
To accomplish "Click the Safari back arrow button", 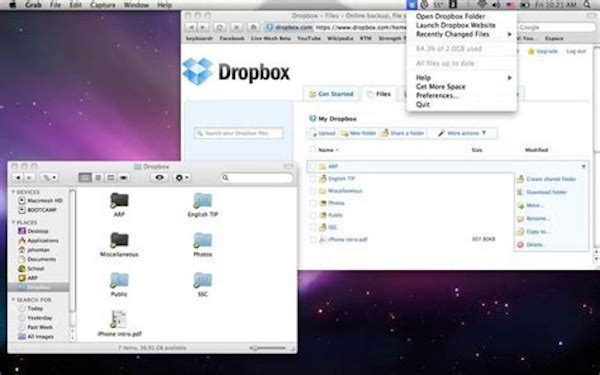I will tap(191, 27).
